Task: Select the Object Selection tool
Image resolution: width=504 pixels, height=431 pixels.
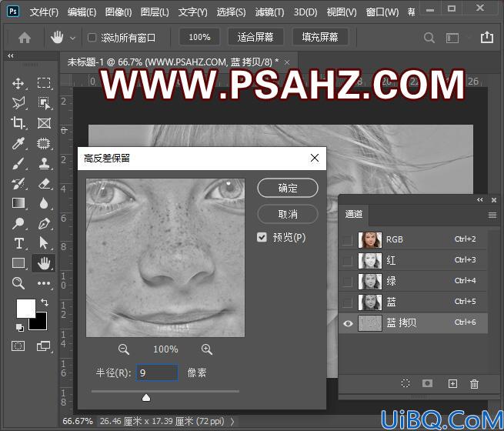Action: pos(44,103)
